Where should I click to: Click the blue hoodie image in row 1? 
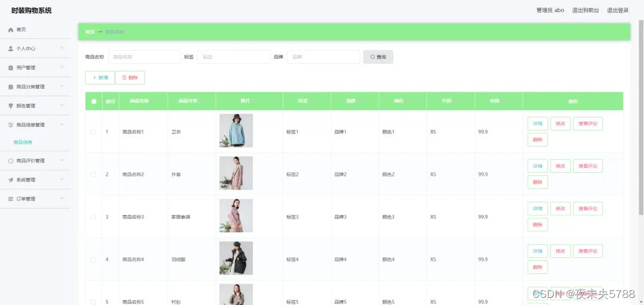(x=236, y=130)
